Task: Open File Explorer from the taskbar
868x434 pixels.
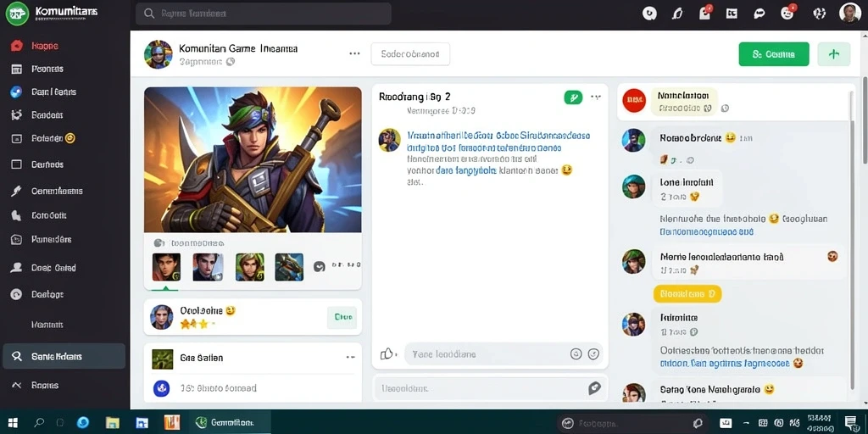Action: pos(113,423)
